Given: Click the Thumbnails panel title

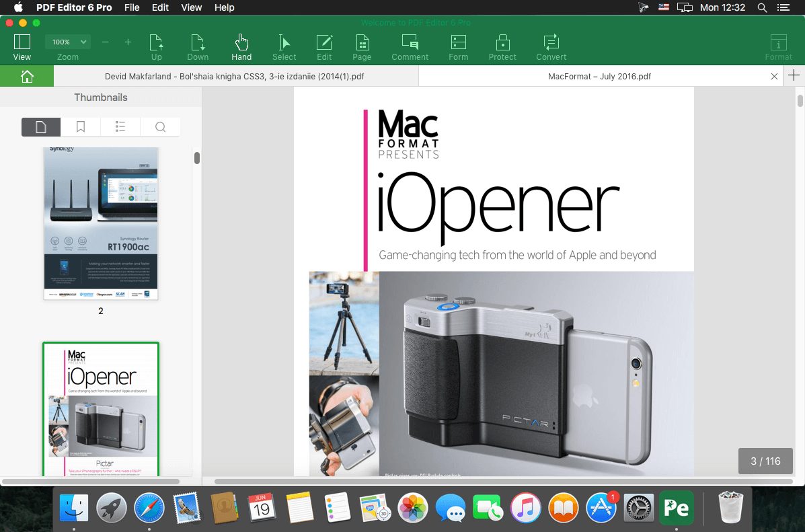Looking at the screenshot, I should (x=101, y=97).
